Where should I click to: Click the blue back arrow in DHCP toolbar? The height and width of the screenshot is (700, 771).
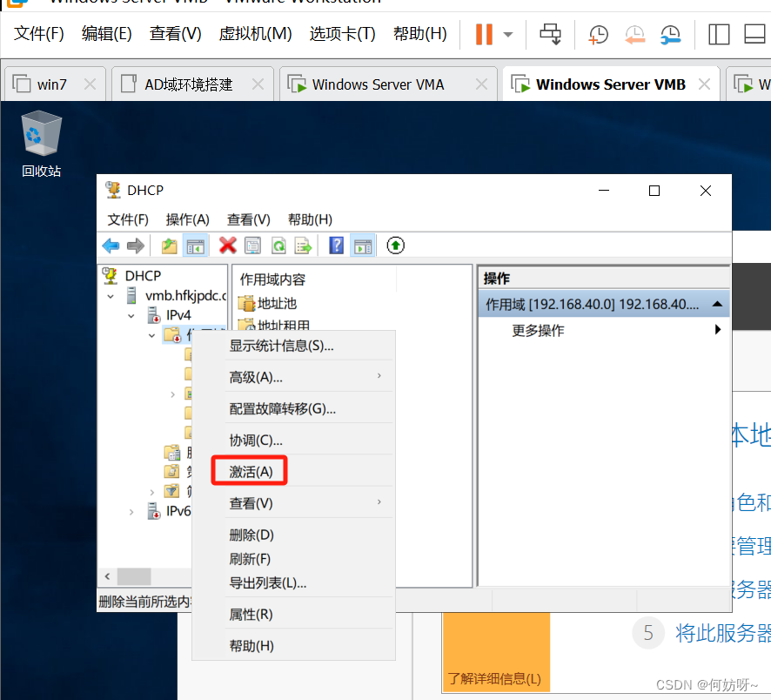(111, 246)
